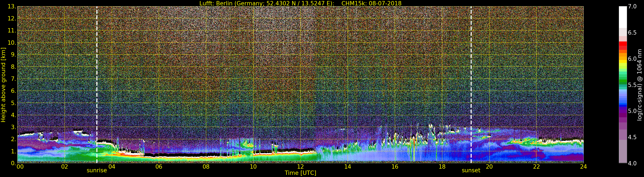Click the "06" time axis tick label
644x177 pixels.
(159, 167)
